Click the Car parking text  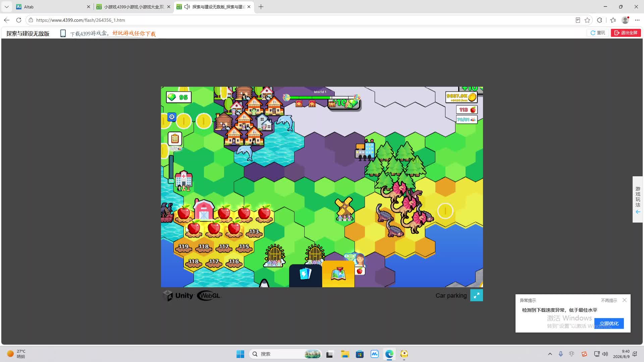pyautogui.click(x=451, y=296)
